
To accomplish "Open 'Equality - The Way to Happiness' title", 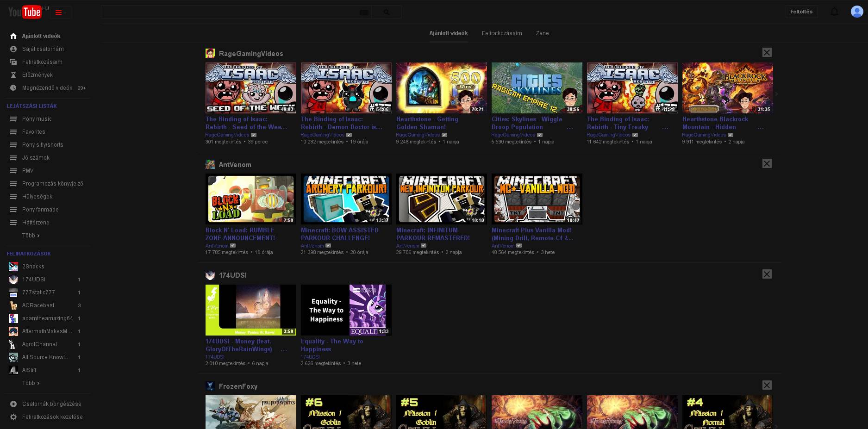I will click(x=332, y=345).
